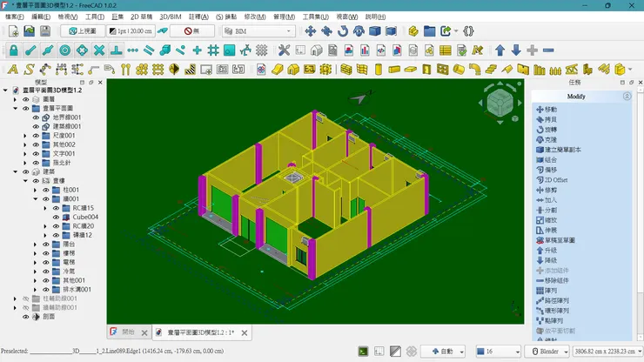Expand the 陽台 folder
The width and height of the screenshot is (644, 362).
(x=36, y=244)
